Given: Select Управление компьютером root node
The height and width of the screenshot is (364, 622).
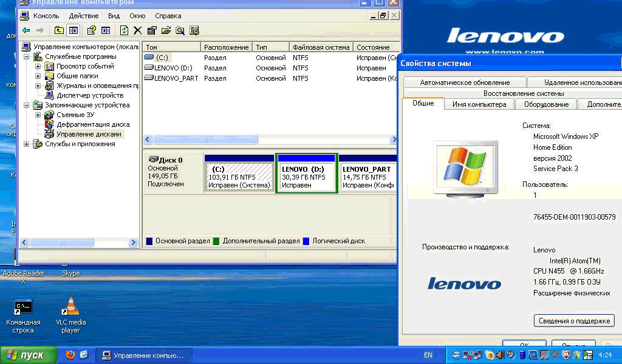Looking at the screenshot, I should [x=86, y=47].
